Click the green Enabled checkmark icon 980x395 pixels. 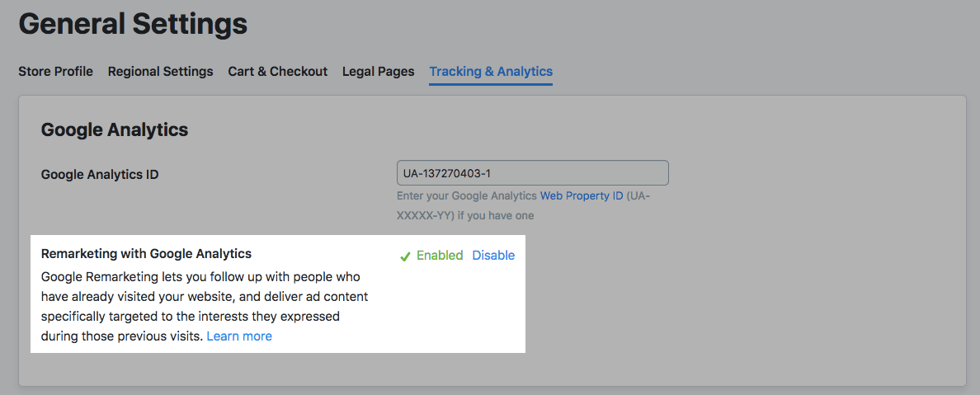point(405,256)
